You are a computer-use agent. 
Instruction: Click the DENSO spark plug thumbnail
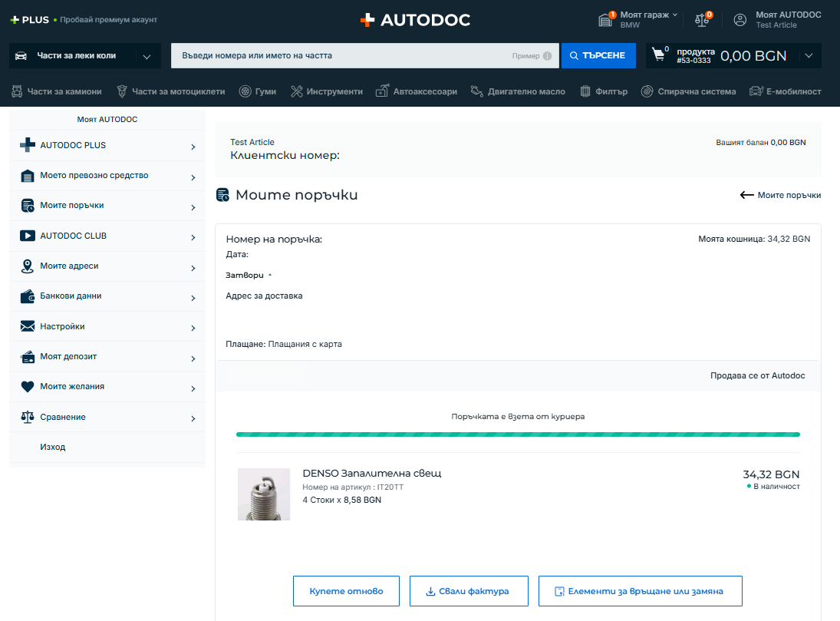point(264,494)
